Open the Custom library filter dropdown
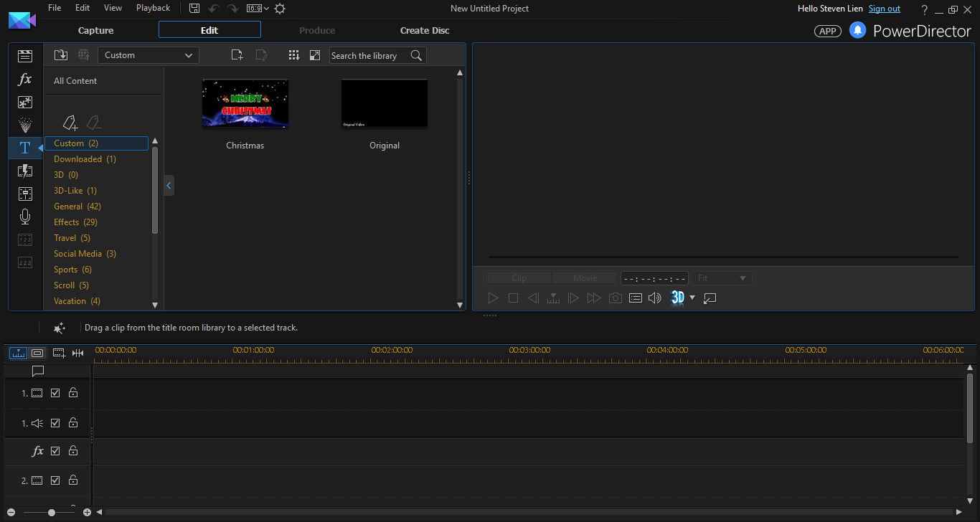This screenshot has width=980, height=522. 149,55
